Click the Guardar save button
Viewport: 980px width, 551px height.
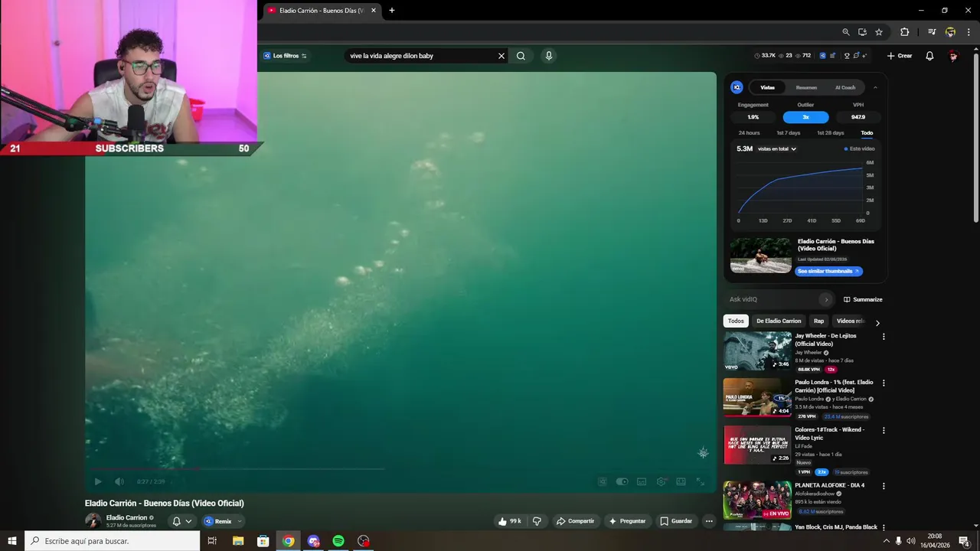676,521
